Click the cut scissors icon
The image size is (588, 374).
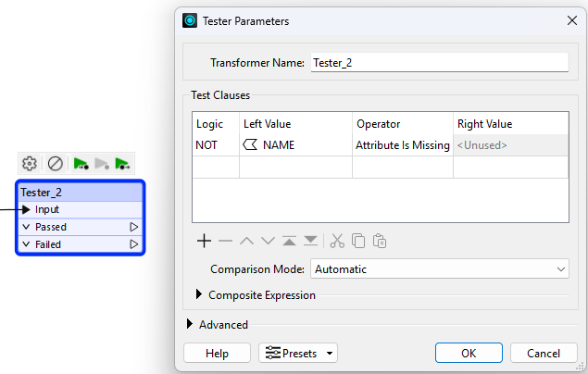coord(337,241)
